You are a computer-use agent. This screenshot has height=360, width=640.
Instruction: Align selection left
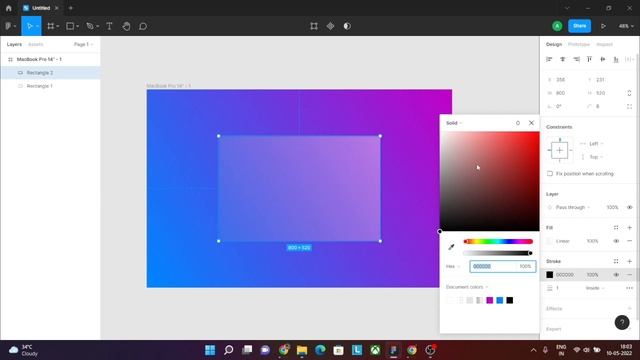[549, 60]
